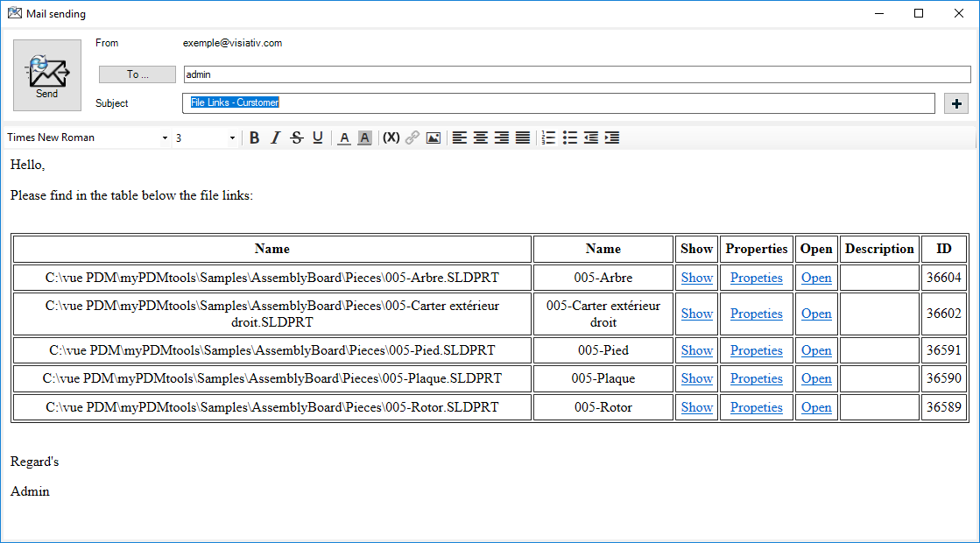Center align the text

point(481,138)
